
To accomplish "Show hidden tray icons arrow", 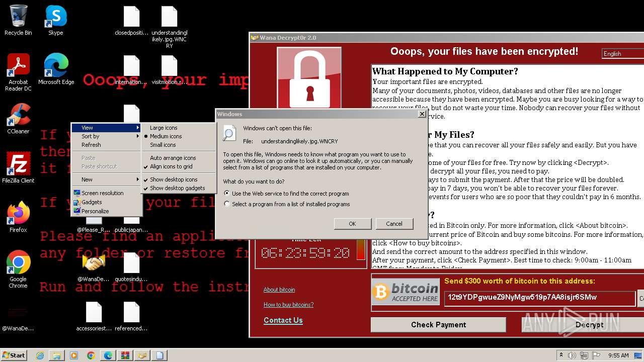I will pyautogui.click(x=561, y=355).
